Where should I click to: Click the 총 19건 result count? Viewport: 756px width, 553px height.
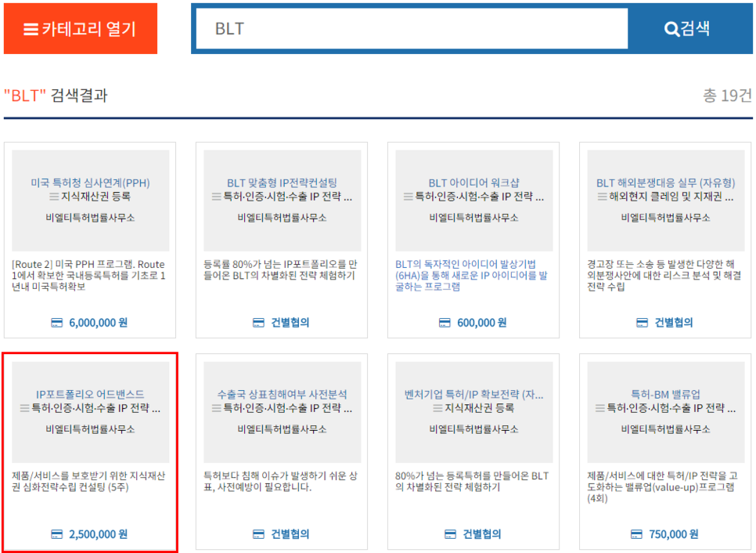[x=727, y=96]
